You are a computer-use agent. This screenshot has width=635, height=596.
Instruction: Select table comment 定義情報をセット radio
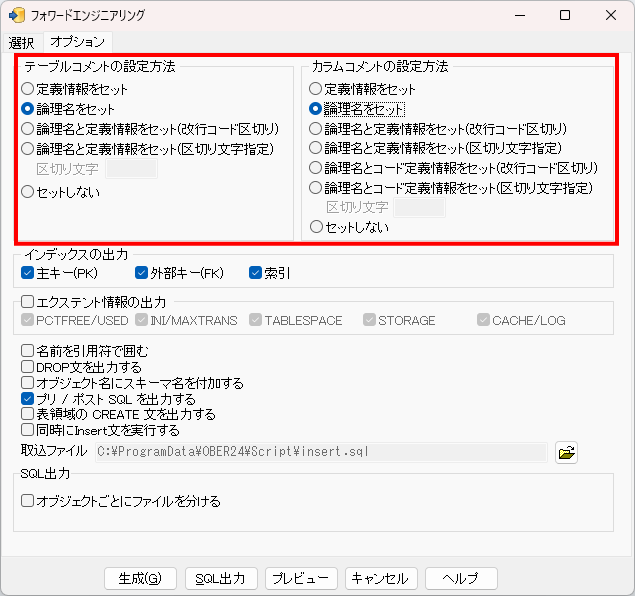pyautogui.click(x=27, y=89)
